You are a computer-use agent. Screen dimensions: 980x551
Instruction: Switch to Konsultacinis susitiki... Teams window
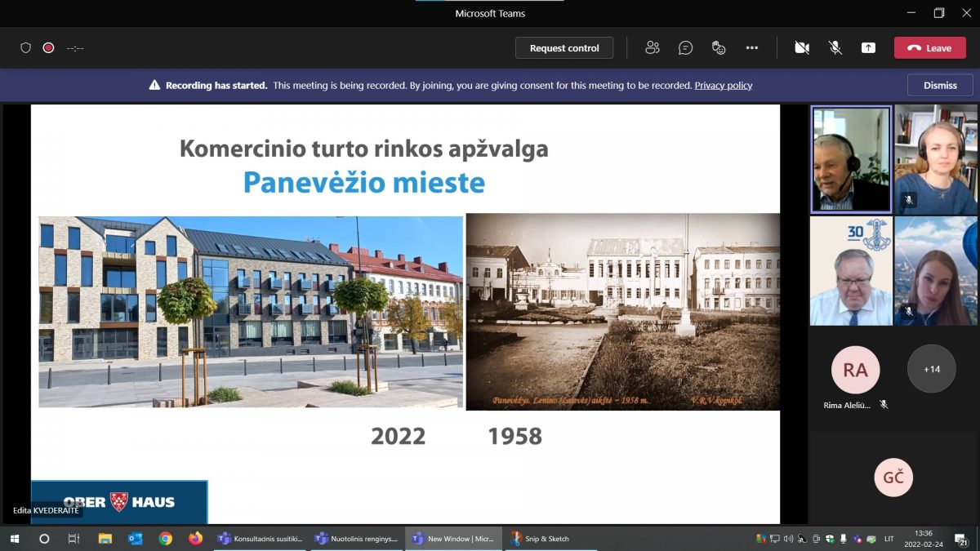coord(261,539)
